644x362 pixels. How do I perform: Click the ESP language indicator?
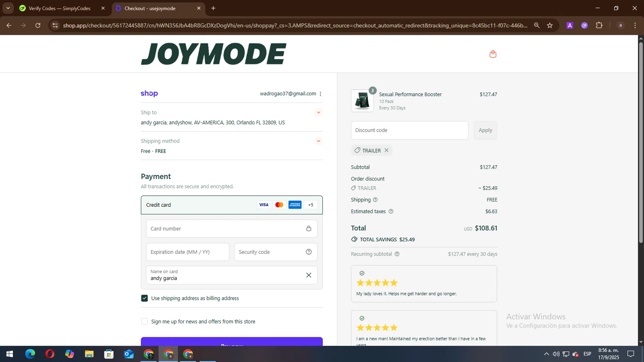click(587, 354)
